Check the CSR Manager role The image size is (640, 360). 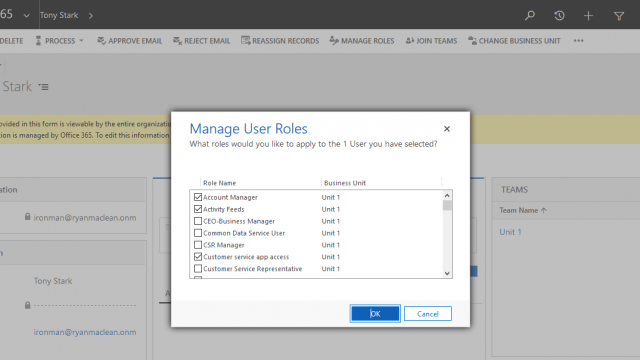pos(198,245)
